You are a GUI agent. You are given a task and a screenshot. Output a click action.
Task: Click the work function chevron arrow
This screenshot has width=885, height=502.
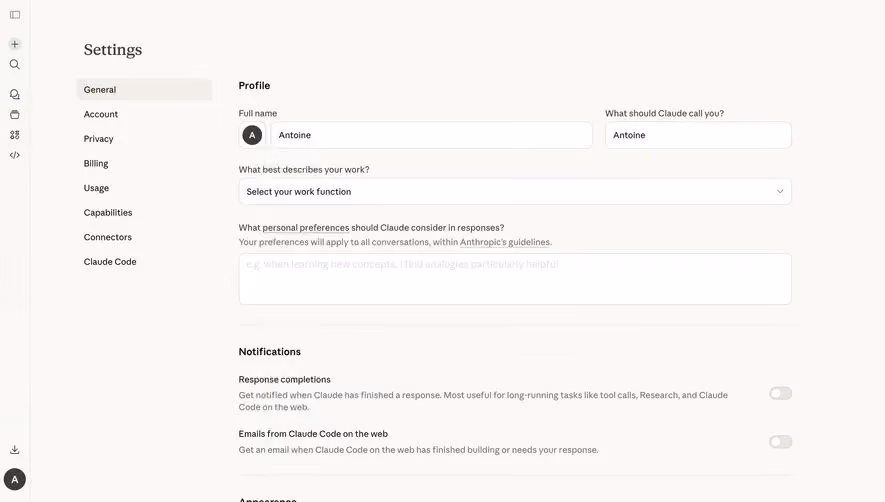click(780, 191)
